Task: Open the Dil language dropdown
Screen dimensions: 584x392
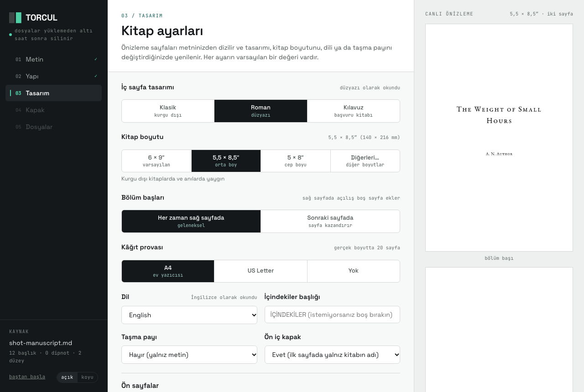Action: (189, 315)
